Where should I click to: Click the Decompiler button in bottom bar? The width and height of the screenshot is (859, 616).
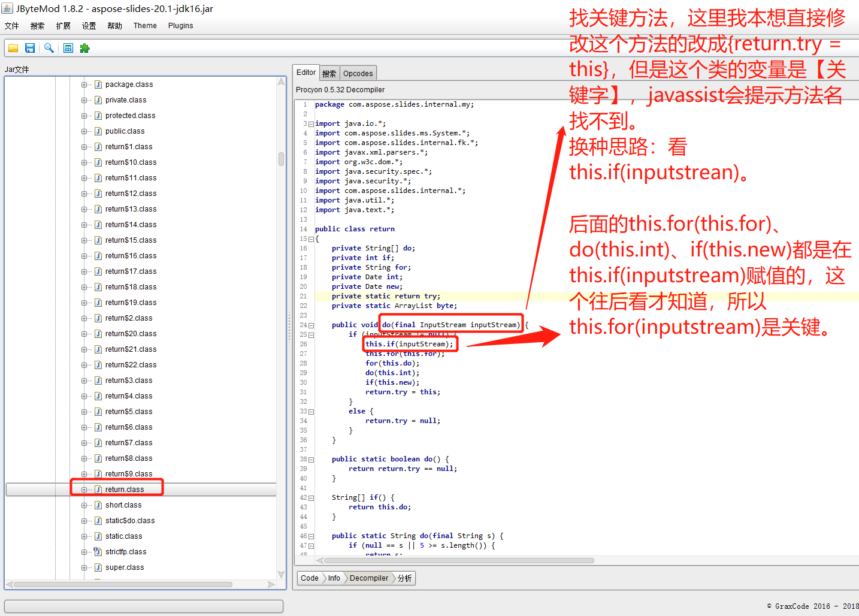(368, 578)
